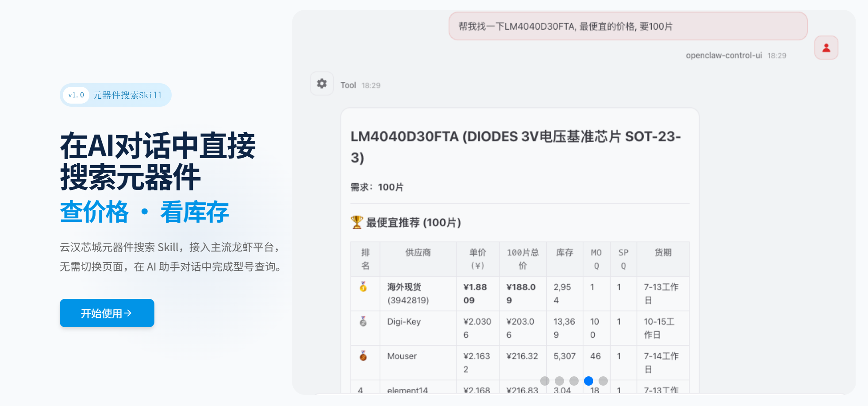Click the user message asking about LM4040D30FTA
The height and width of the screenshot is (406, 868).
pyautogui.click(x=628, y=27)
